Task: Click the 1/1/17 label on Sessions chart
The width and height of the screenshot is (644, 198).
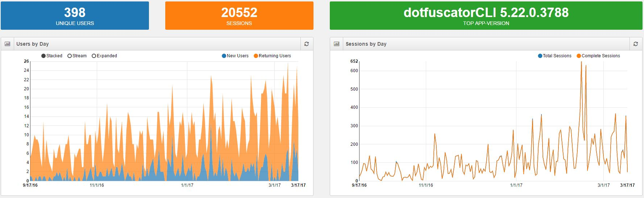Action: 516,185
